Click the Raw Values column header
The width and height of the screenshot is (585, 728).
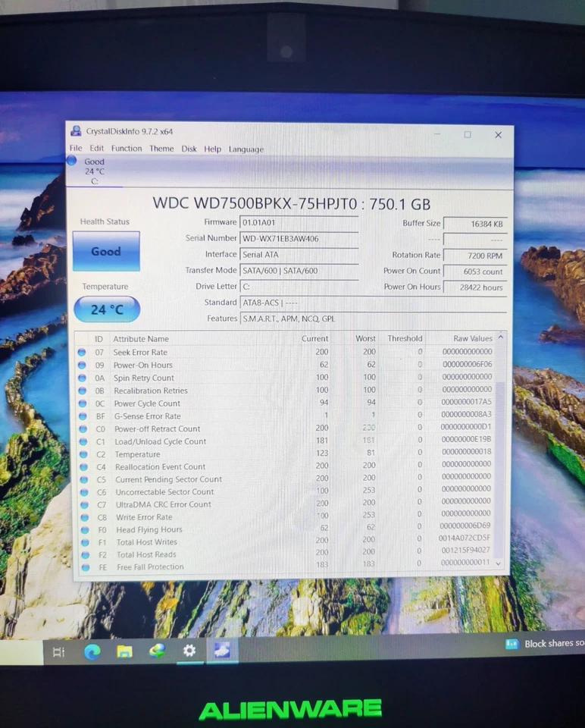tap(472, 338)
